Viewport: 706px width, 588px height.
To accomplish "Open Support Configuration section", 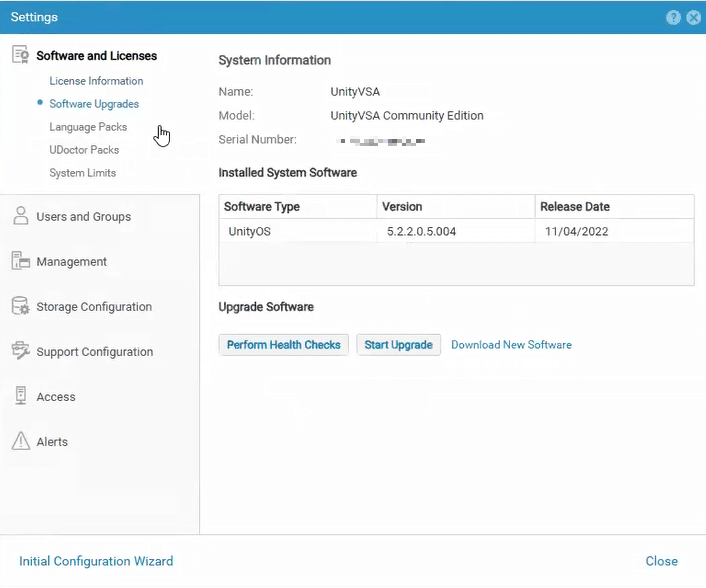I will point(95,352).
